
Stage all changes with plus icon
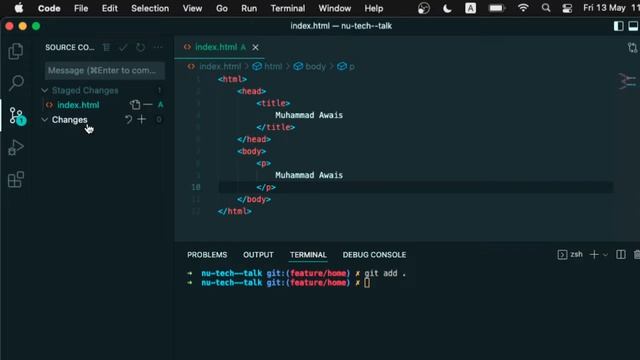pyautogui.click(x=142, y=120)
